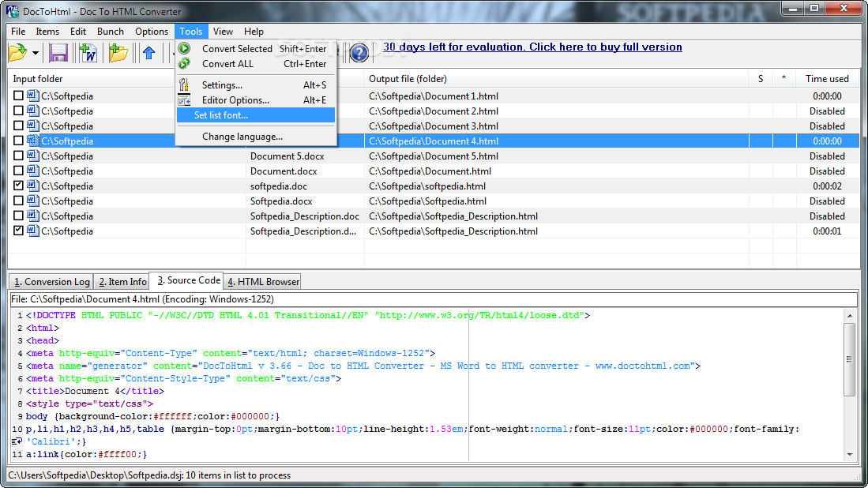The image size is (868, 488).
Task: Select the Softpedia_Description.d... file name cell
Action: point(304,231)
